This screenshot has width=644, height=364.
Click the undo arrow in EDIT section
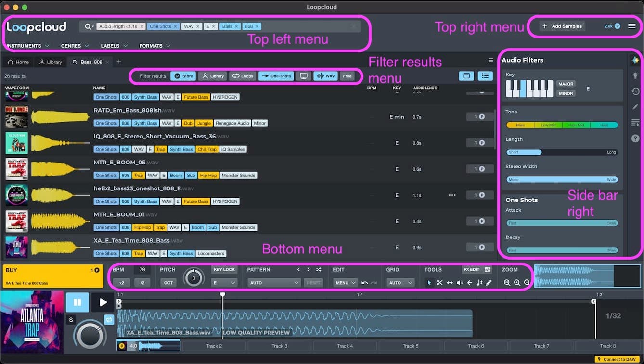[x=365, y=283]
